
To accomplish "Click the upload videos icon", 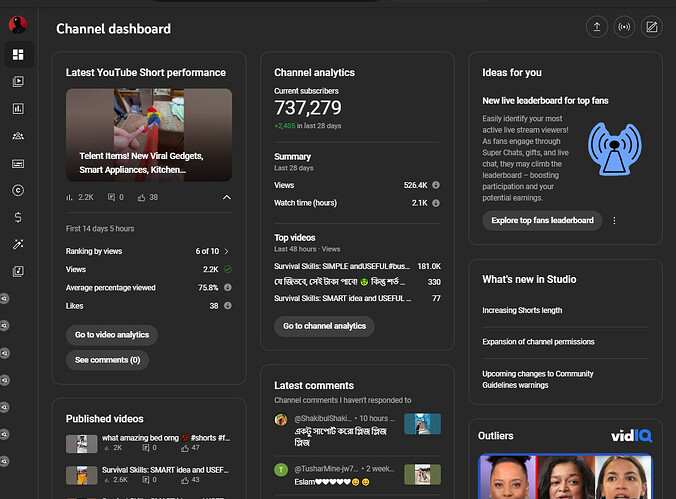I will pyautogui.click(x=597, y=27).
